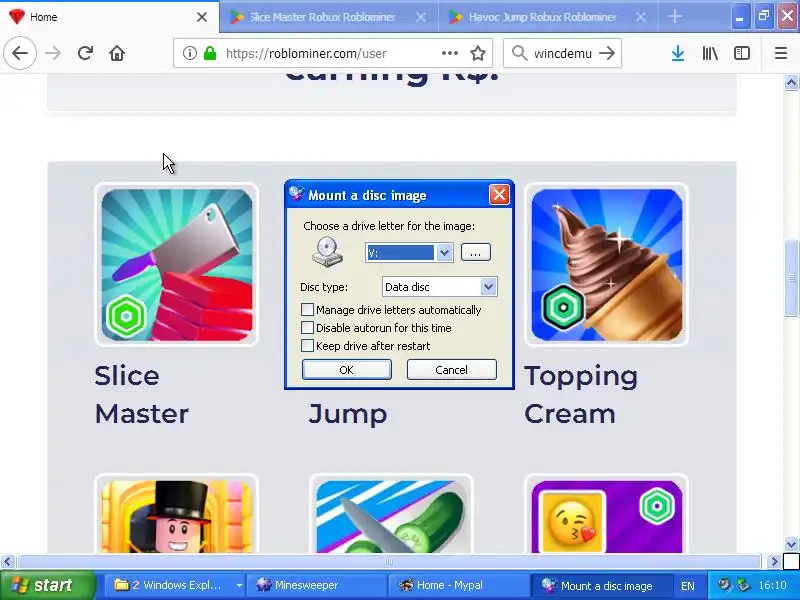Close the Slice Master Robux tab
Screen dimensions: 800x600
[421, 17]
